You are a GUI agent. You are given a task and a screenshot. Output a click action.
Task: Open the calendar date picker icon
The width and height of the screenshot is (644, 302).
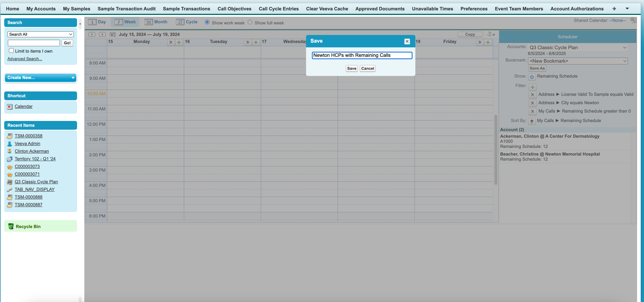(x=113, y=34)
